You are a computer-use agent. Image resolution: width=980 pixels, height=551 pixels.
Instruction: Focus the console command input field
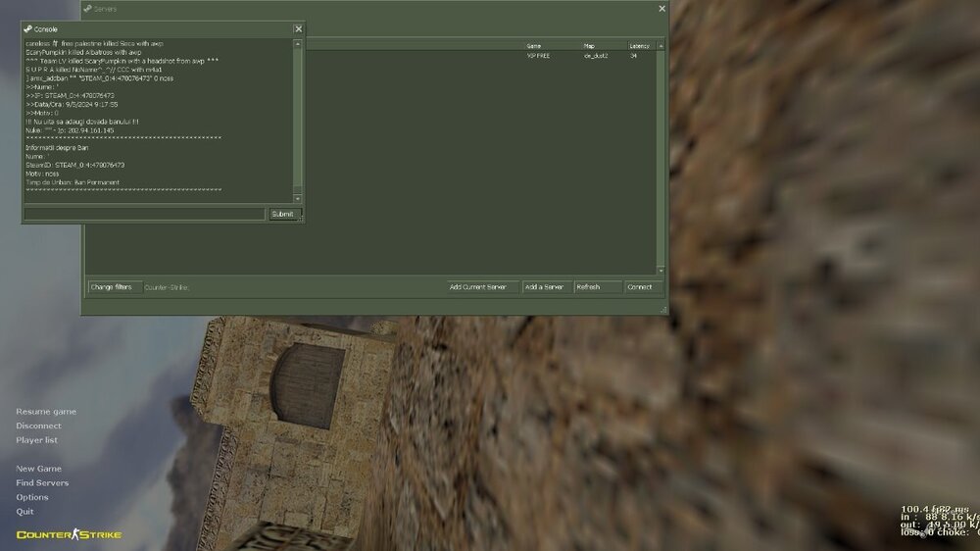click(144, 214)
